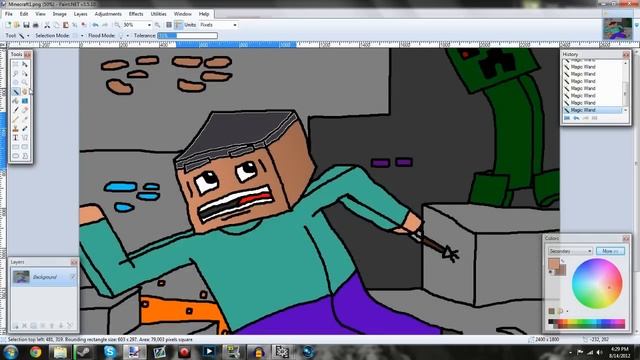Select the Line/Curve tool
640x360 pixels.
tap(25, 138)
